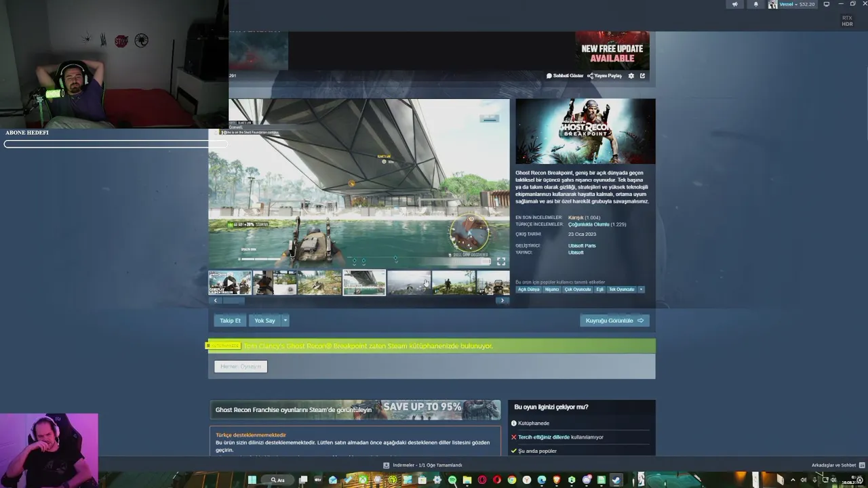The width and height of the screenshot is (868, 488).
Task: Open Çoğunlukla Olumlu Turkish reviews summary
Action: [589, 224]
